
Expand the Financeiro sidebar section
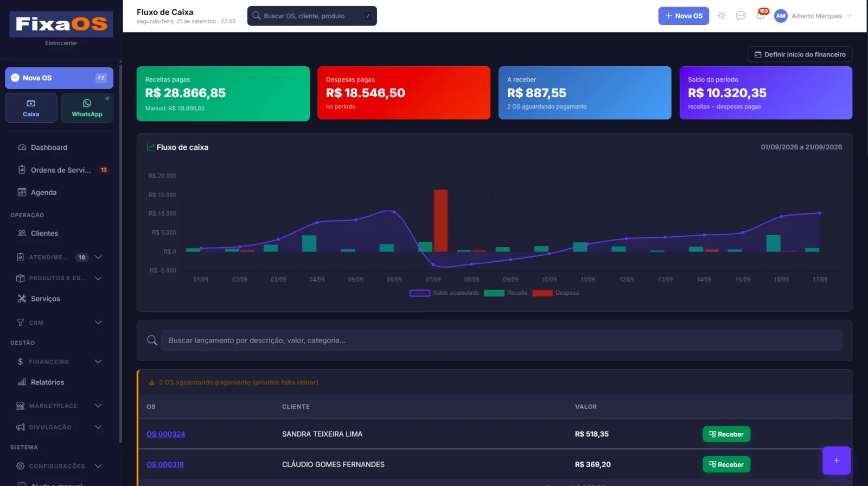[59, 362]
